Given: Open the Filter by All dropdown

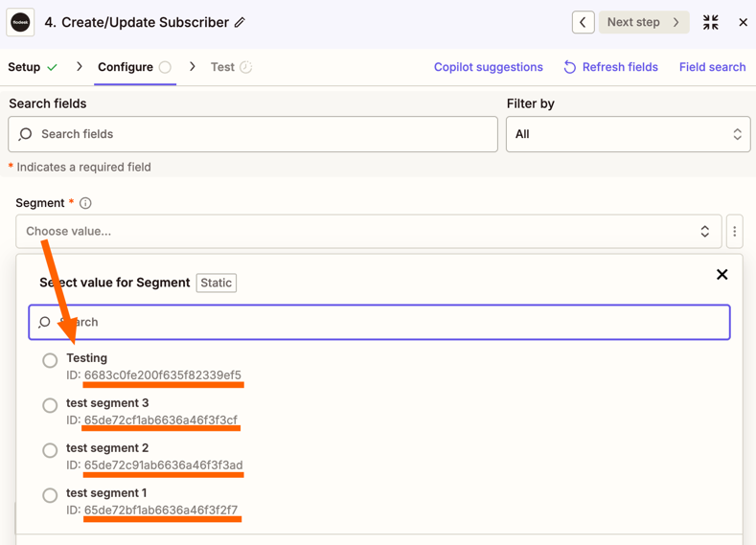Looking at the screenshot, I should pyautogui.click(x=628, y=134).
